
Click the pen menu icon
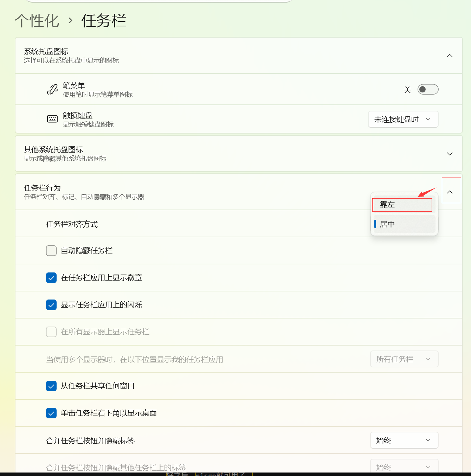click(x=52, y=89)
